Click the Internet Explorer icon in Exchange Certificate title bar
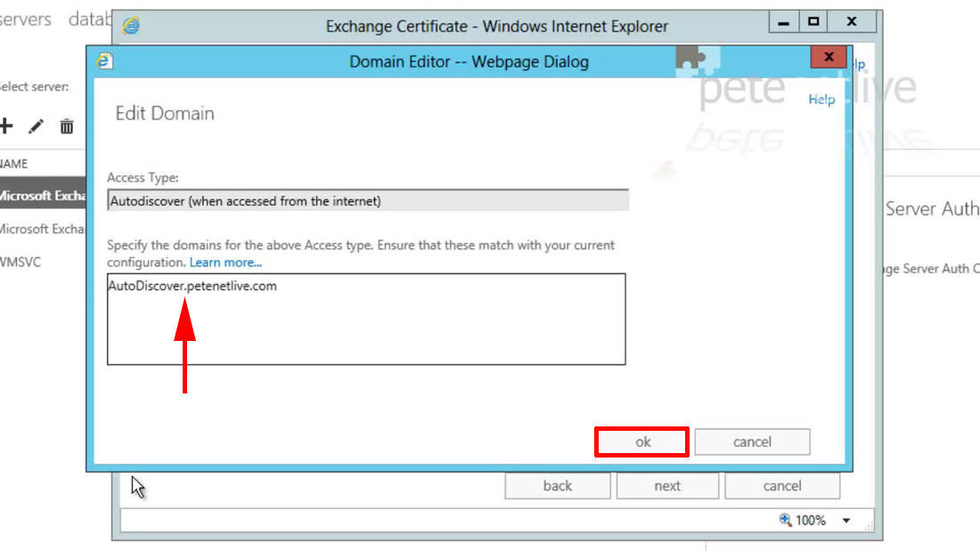 (131, 26)
